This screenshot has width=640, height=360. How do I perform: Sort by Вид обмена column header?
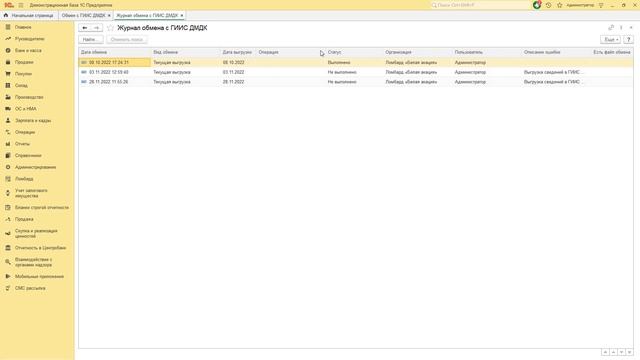tap(185, 52)
